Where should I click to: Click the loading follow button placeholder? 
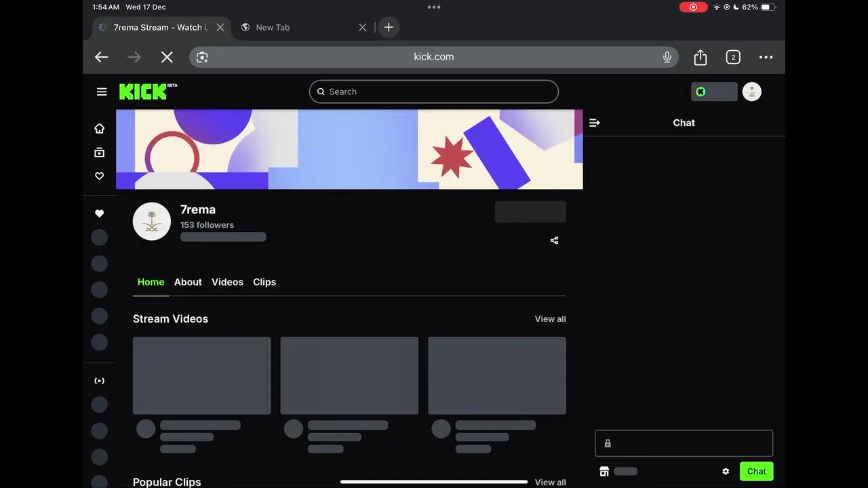[530, 211]
